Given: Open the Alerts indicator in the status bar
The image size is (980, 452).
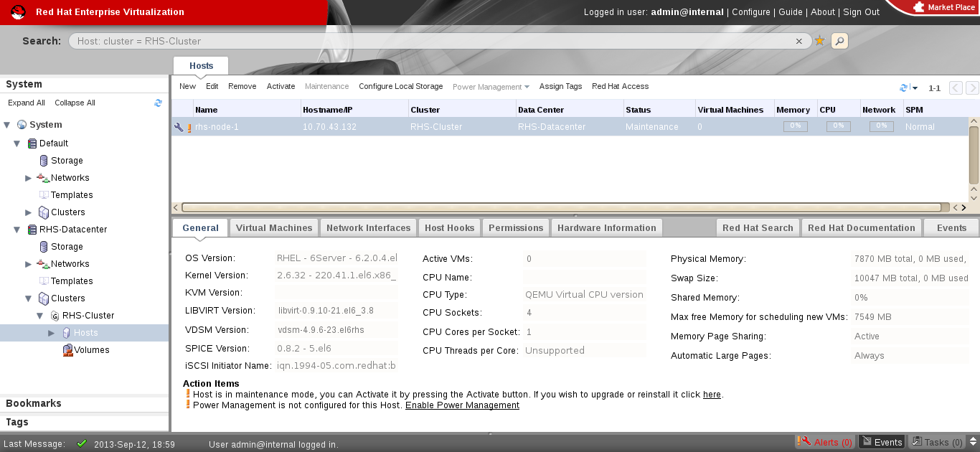Looking at the screenshot, I should coord(825,442).
